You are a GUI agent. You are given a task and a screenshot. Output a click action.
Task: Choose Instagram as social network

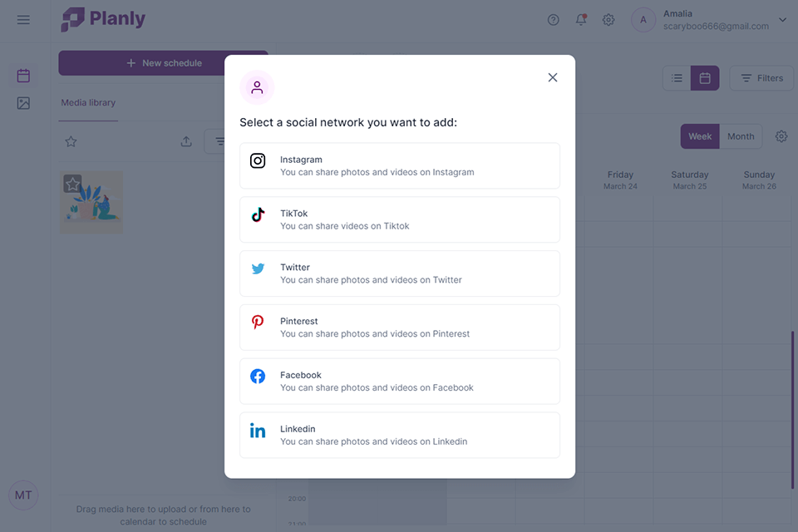(400, 165)
